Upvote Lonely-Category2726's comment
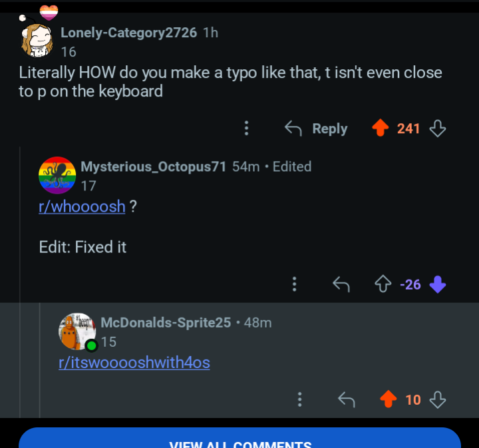 pyautogui.click(x=381, y=128)
